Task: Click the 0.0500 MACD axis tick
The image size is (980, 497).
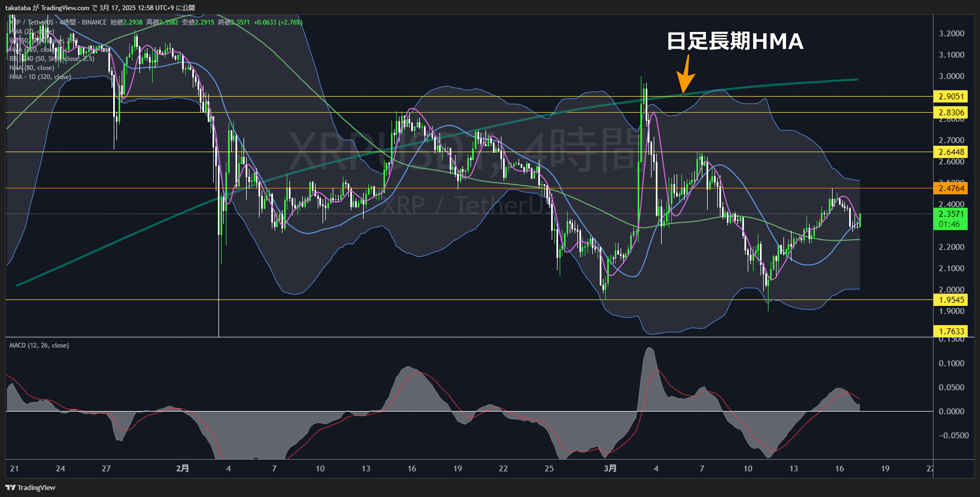Action: (x=952, y=388)
